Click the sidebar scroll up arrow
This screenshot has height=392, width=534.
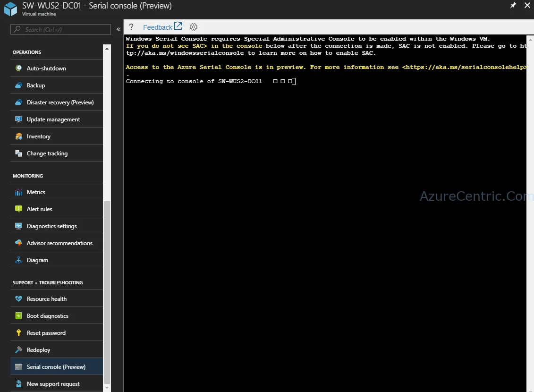coord(107,49)
